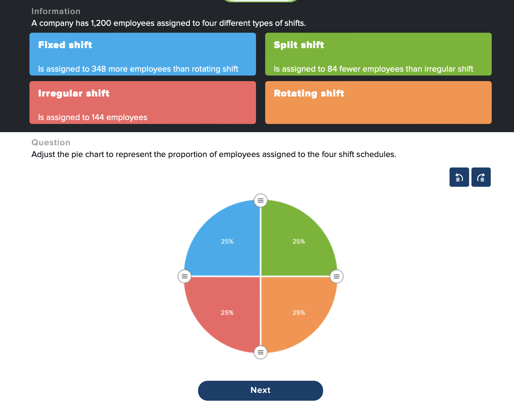This screenshot has width=514, height=420.
Task: Click the handle between orange and red slices
Action: point(261,353)
